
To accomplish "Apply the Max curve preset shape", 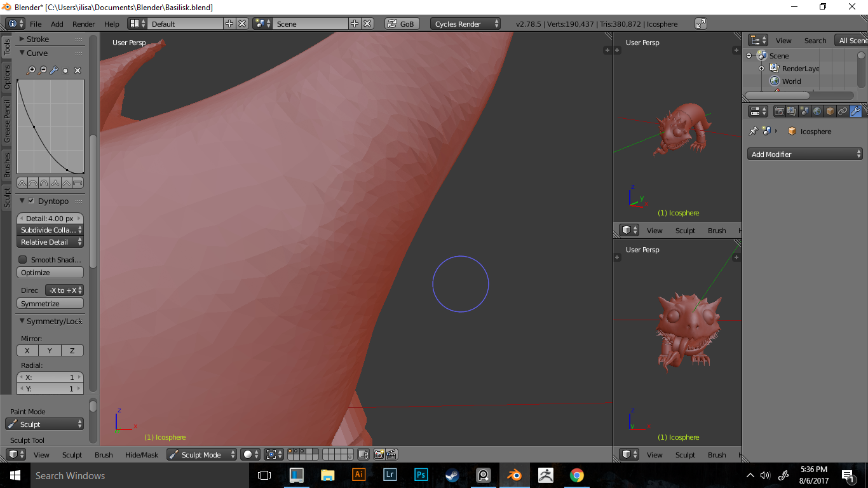I will [x=78, y=183].
